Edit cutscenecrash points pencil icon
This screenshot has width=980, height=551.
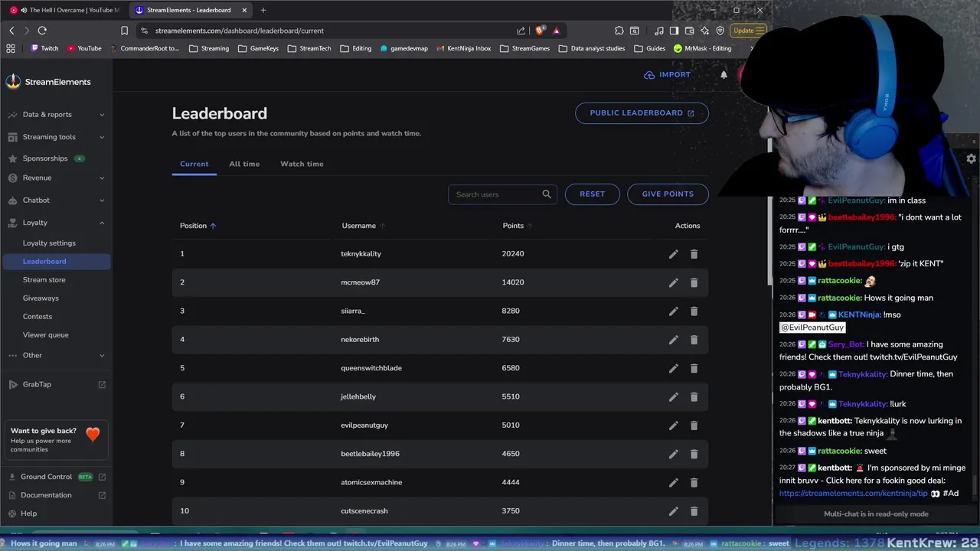pos(674,511)
